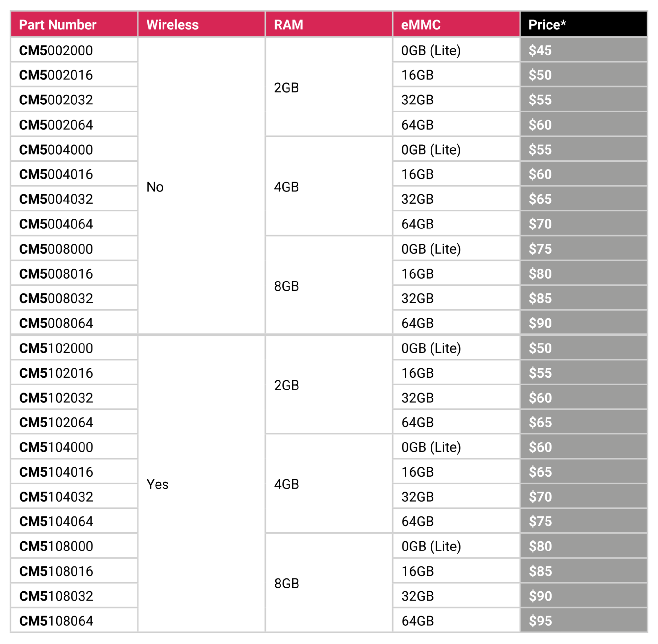Click the eMMC column header
The width and height of the screenshot is (658, 644).
click(421, 25)
